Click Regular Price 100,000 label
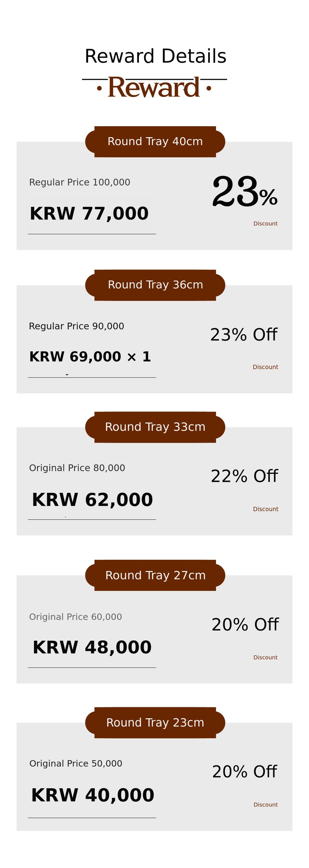Image resolution: width=309 pixels, height=868 pixels. [80, 182]
